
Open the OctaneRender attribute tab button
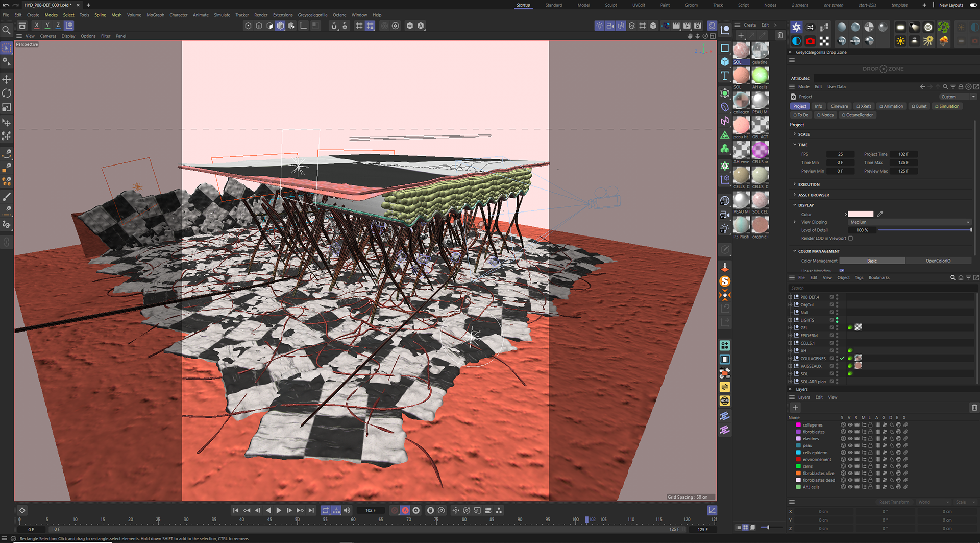click(857, 115)
